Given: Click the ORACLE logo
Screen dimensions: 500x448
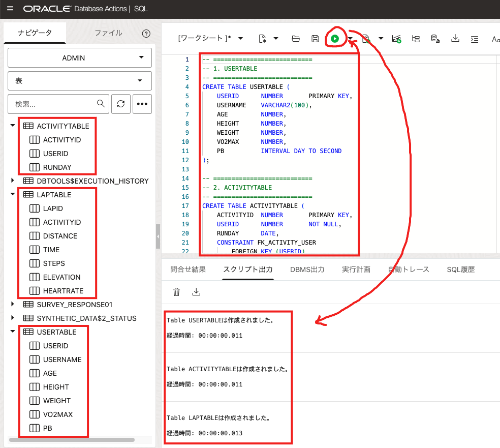Looking at the screenshot, I should pyautogui.click(x=47, y=9).
